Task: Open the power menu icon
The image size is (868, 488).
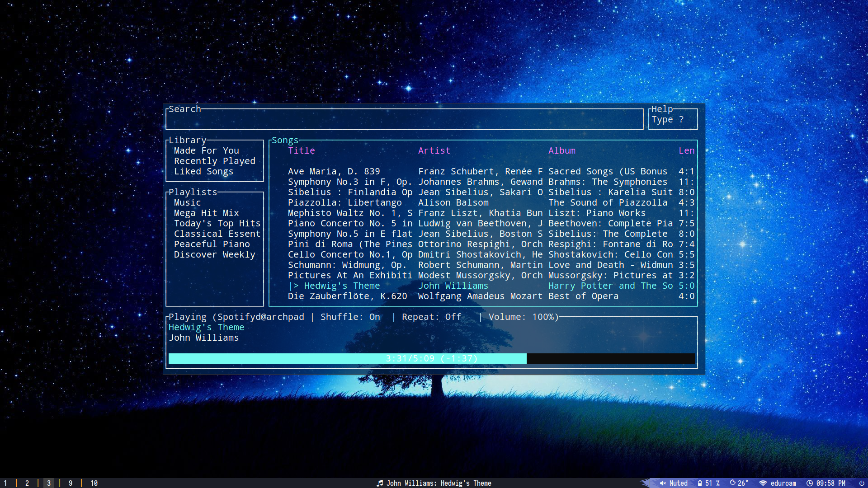Action: coord(862,483)
